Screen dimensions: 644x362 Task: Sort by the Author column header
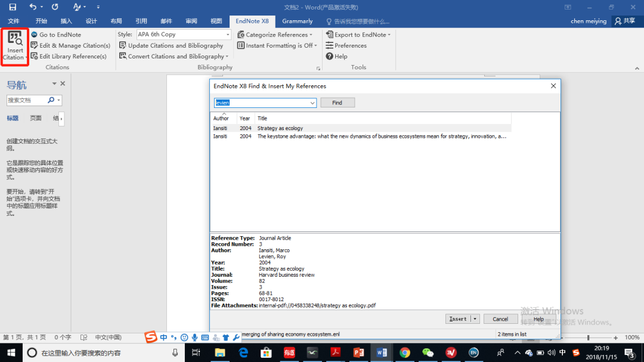coord(223,118)
